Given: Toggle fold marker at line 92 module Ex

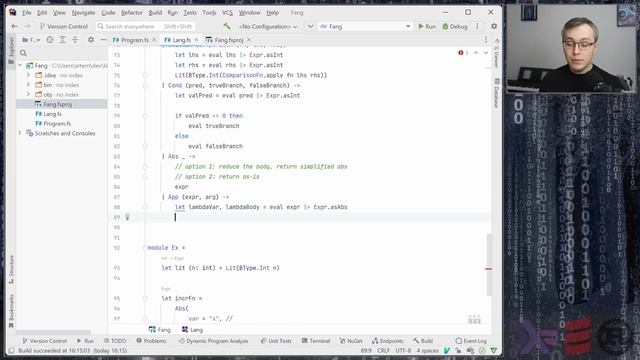Looking at the screenshot, I should (145, 247).
